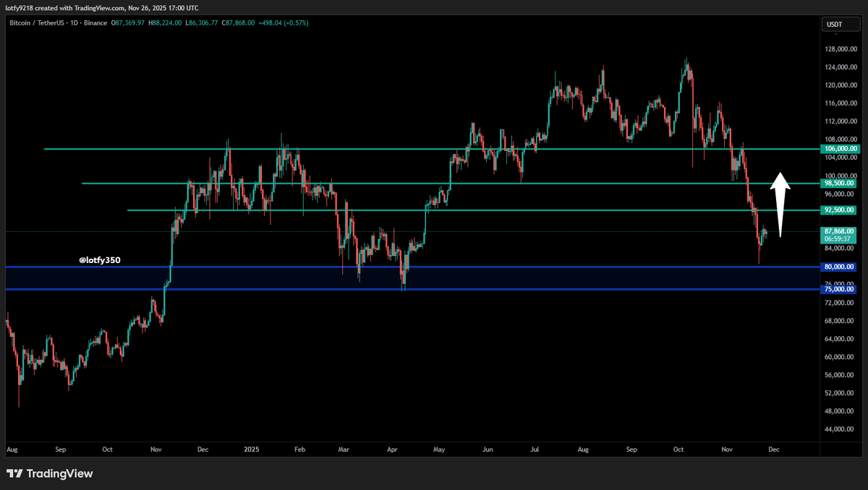Click the 124,000.00 price axis label
The image size is (868, 490).
pyautogui.click(x=840, y=67)
